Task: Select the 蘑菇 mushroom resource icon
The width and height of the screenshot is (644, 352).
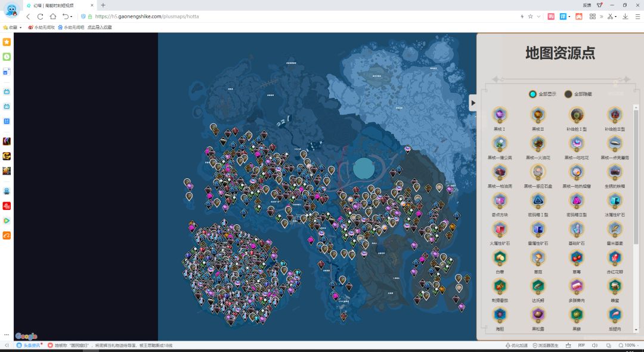Action: click(x=538, y=258)
